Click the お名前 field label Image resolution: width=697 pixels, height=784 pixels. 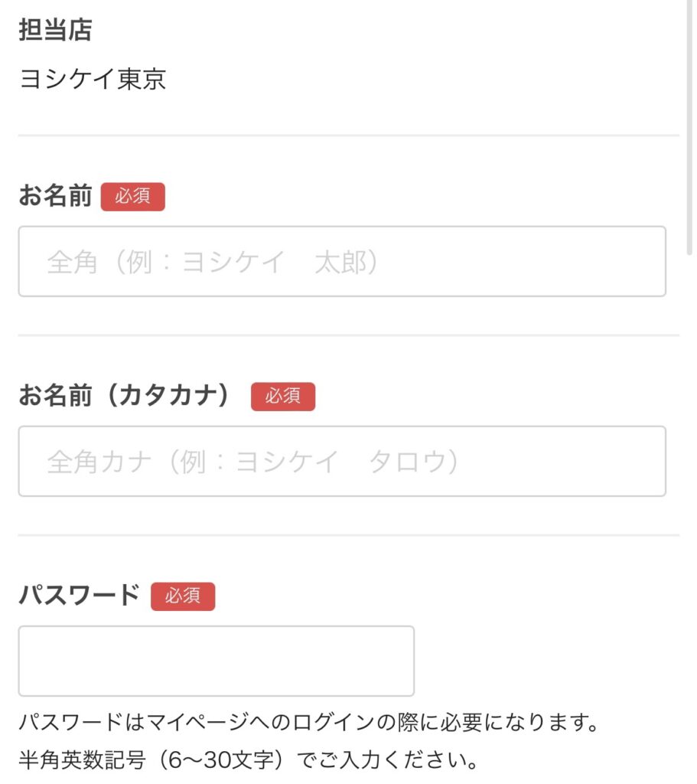point(55,196)
